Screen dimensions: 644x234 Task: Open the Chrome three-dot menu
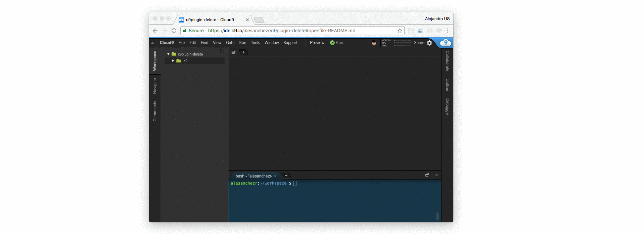point(447,31)
